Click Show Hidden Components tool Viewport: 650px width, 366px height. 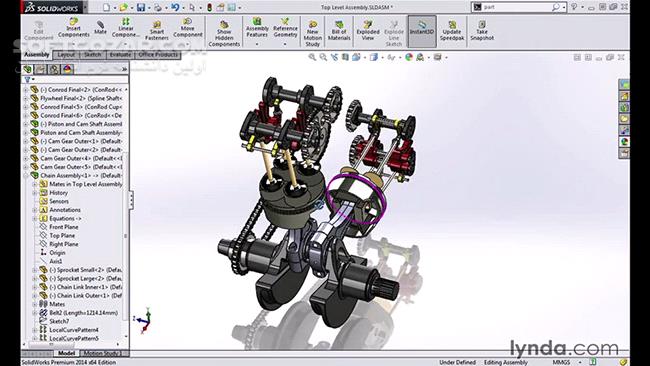tap(224, 33)
